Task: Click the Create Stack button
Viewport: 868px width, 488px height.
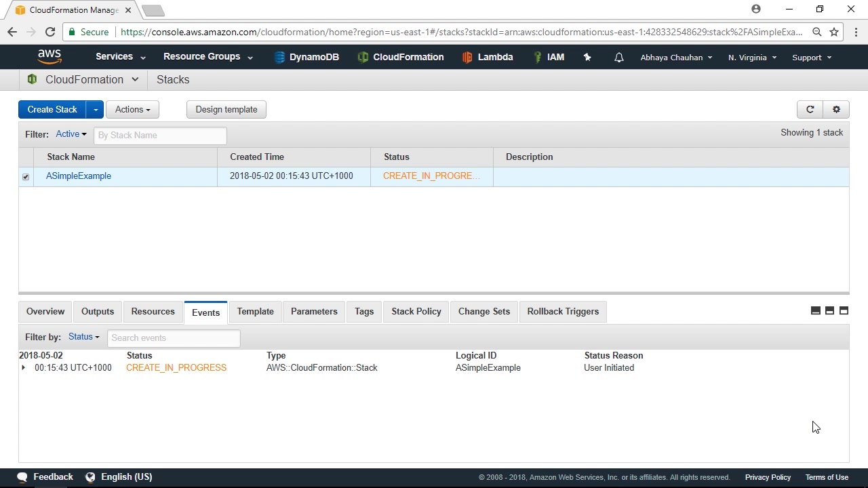Action: coord(52,109)
